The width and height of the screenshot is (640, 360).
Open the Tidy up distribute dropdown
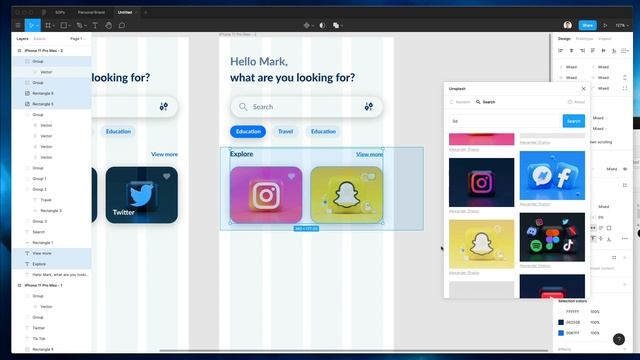(625, 51)
